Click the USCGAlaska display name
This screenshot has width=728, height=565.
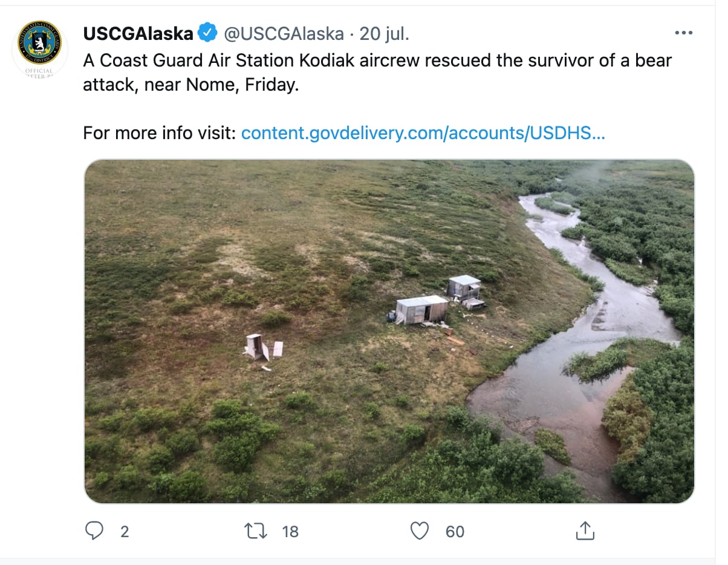pyautogui.click(x=138, y=33)
